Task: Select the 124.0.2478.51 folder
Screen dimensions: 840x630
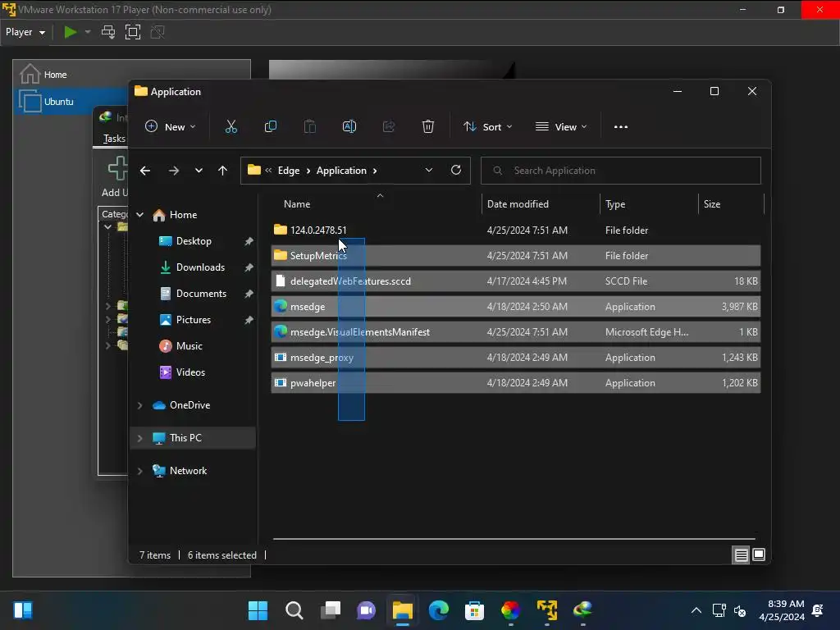Action: pos(515,231)
